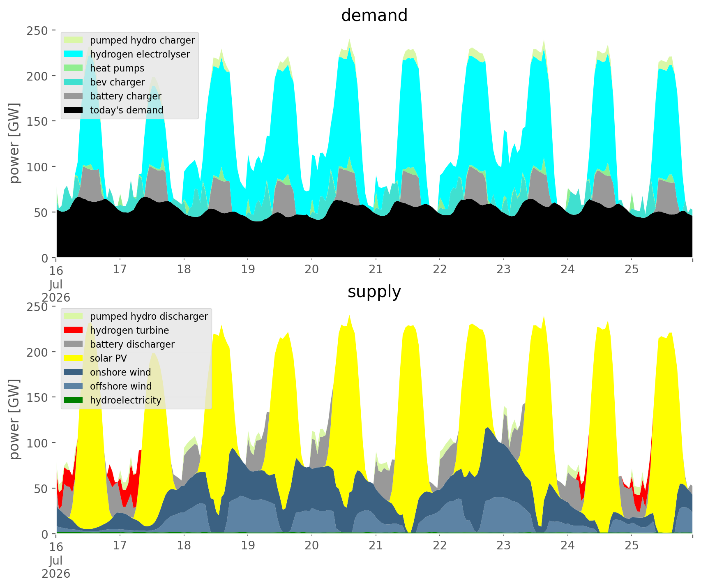This screenshot has width=701, height=588.
Task: Click the 50 tick on the demand y-axis
Action: tap(42, 212)
